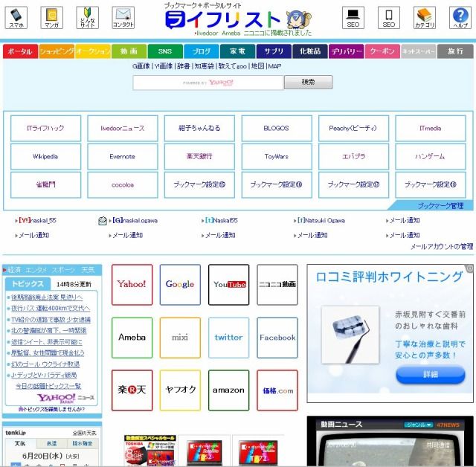The image size is (476, 467).
Task: Open the [t]Naskal55 account link
Action: point(222,221)
